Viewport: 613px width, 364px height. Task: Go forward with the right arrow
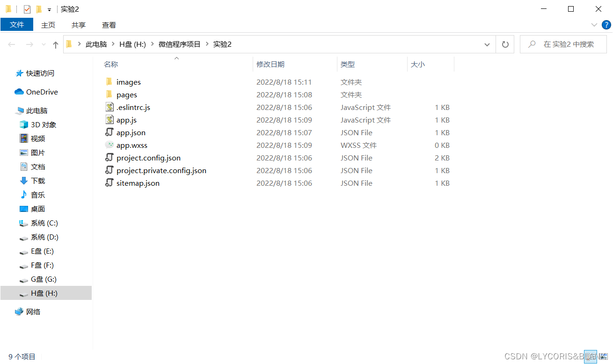click(x=29, y=44)
